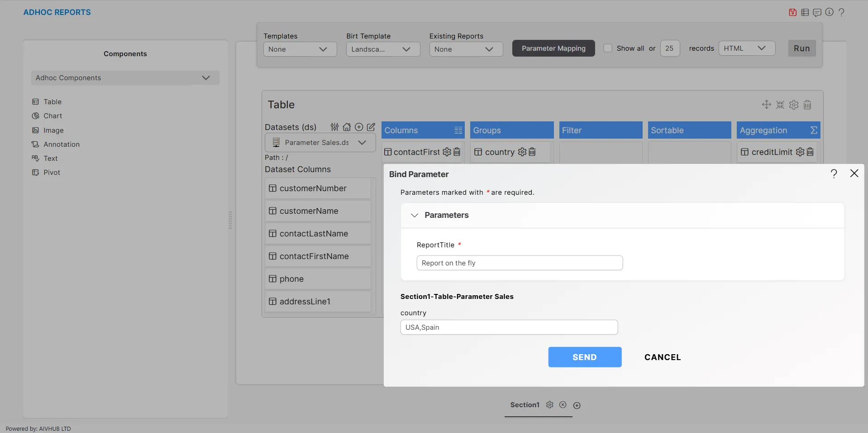Collapse the Parameters section chevron
Viewport: 868px width, 433px height.
[414, 215]
